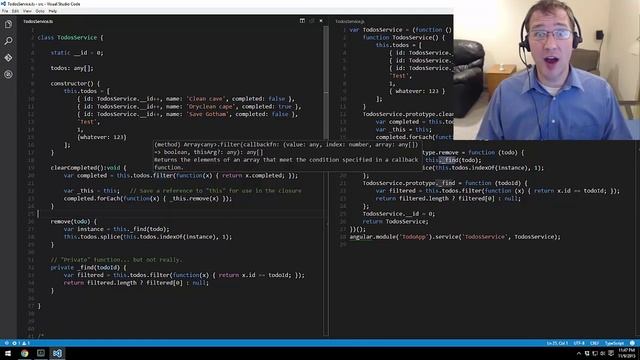Image resolution: width=640 pixels, height=360 pixels.
Task: Open the View menu
Action: click(x=27, y=11)
